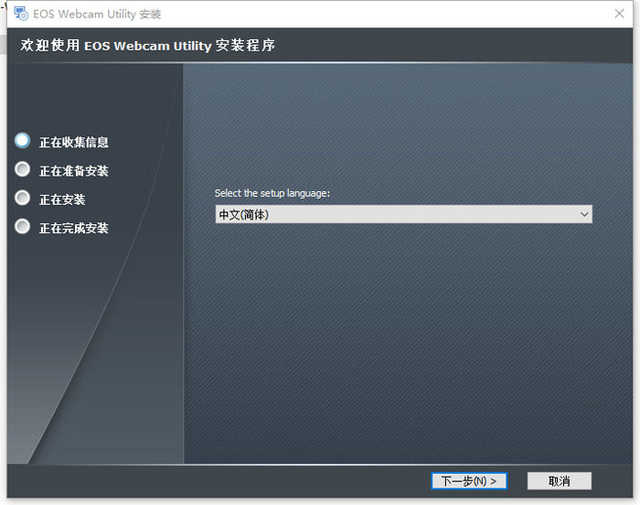Click the chevron arrow of the language combo box
This screenshot has height=505, width=640.
click(584, 214)
